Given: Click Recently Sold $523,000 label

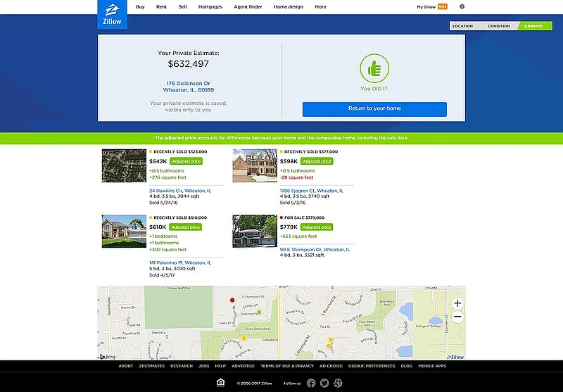Looking at the screenshot, I should pyautogui.click(x=180, y=151).
